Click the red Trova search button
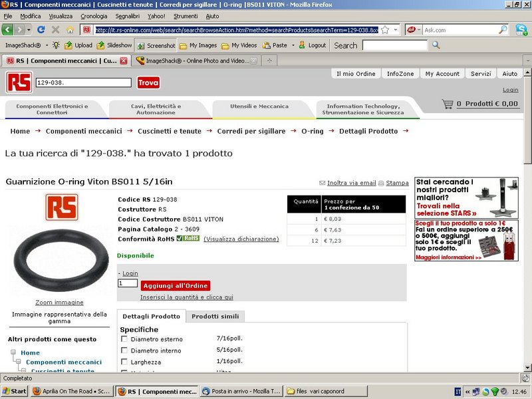The width and height of the screenshot is (532, 399). pos(148,82)
